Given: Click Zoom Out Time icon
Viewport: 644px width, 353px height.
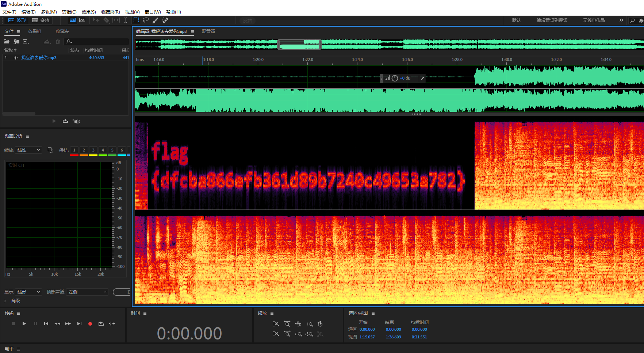Looking at the screenshot, I should [287, 334].
